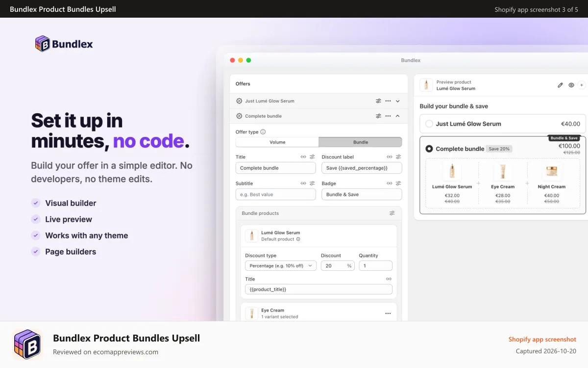588x368 pixels.
Task: Click the Eye Cream thumbnail in Bundle products
Action: (x=252, y=314)
